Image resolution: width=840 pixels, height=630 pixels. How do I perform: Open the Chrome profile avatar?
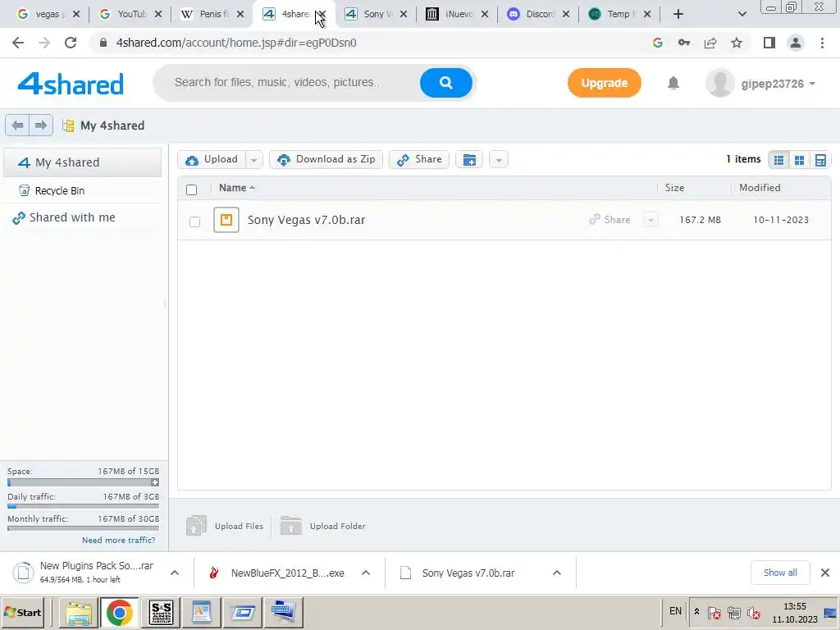[796, 43]
